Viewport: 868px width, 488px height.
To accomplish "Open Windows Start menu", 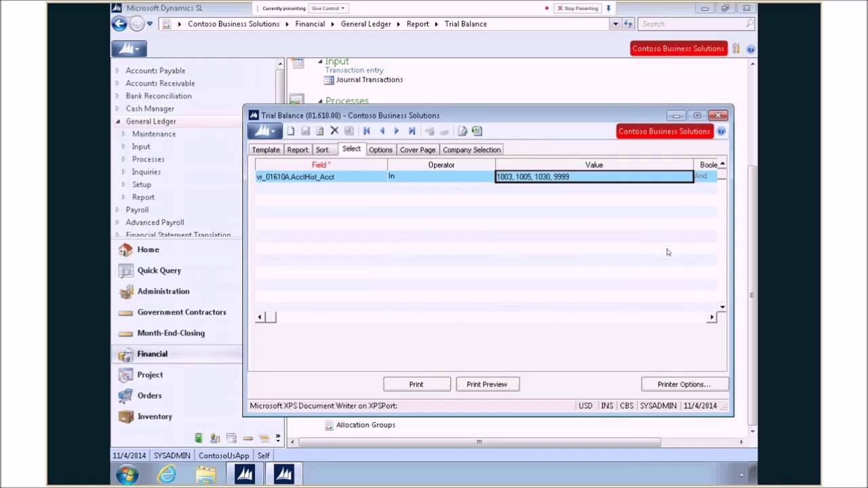I will coord(127,474).
